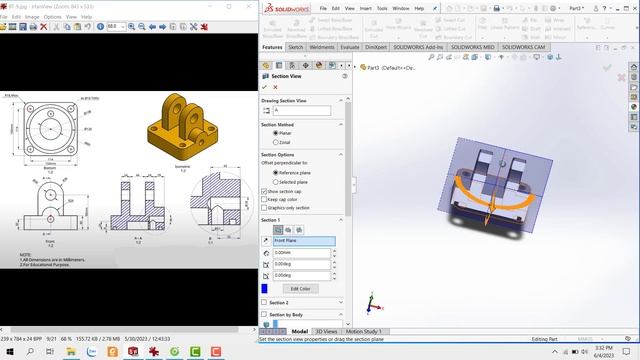
Task: Select Zonal section method
Action: click(276, 142)
